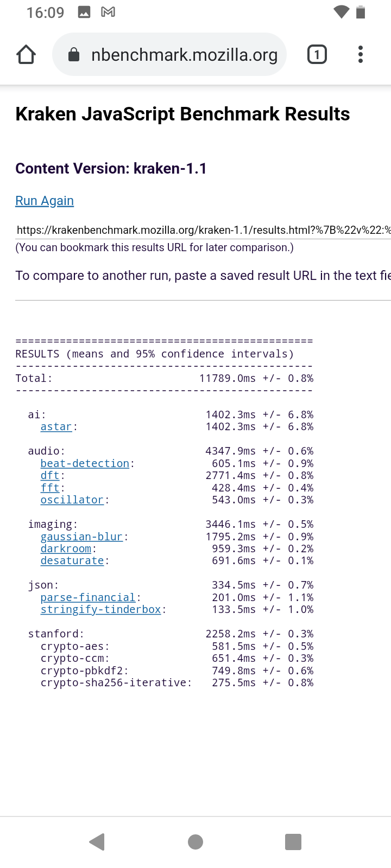Click the Run Again link
Image resolution: width=391 pixels, height=868 pixels.
pos(45,201)
